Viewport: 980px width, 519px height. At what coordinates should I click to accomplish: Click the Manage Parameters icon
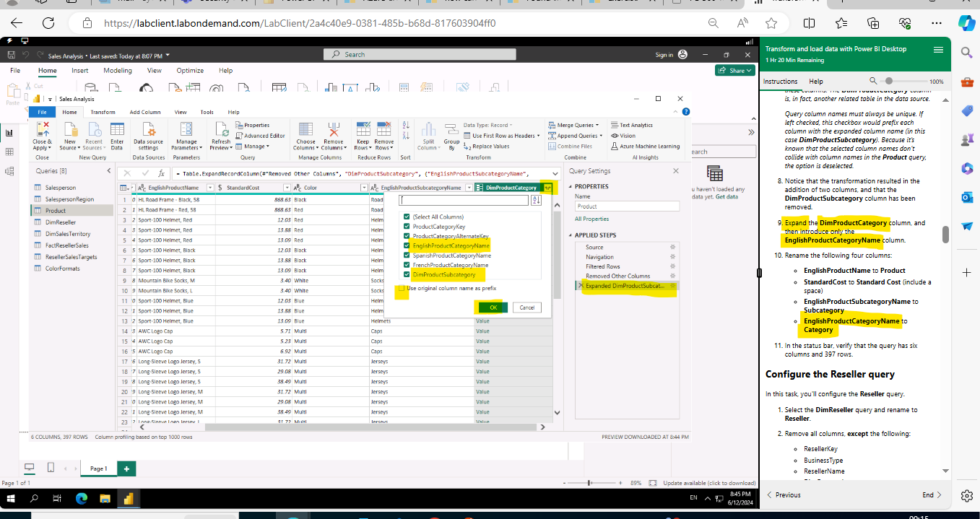187,128
